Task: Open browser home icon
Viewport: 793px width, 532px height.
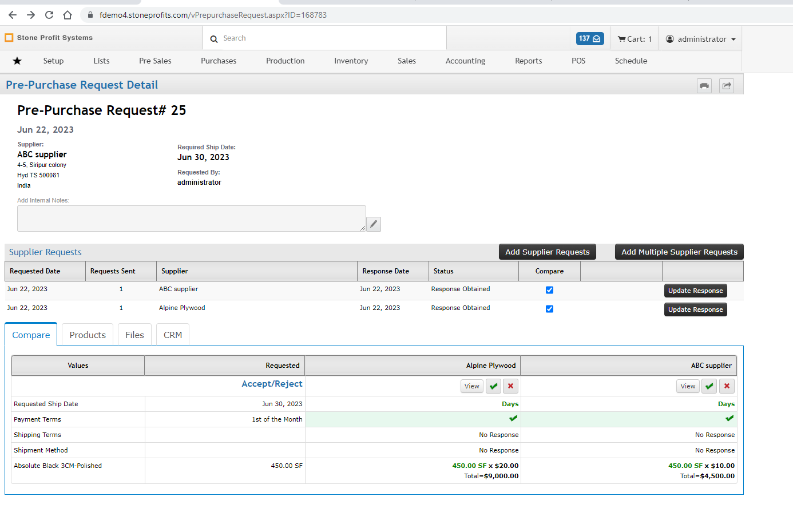Action: (x=68, y=15)
